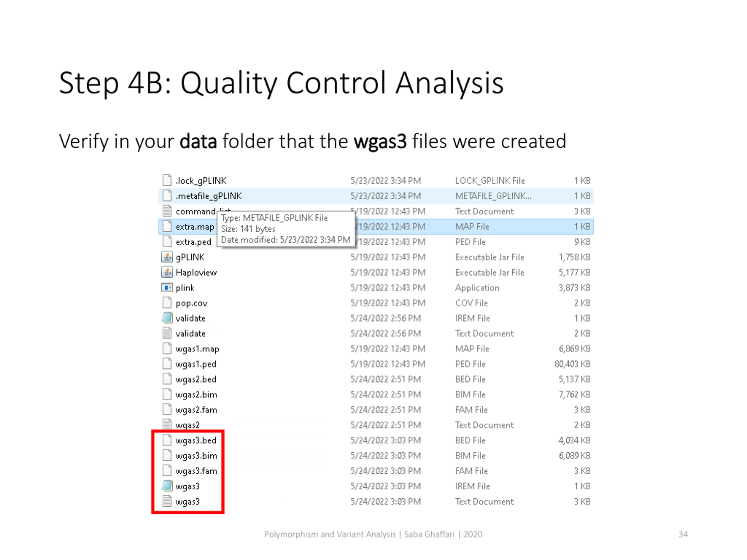This screenshot has width=747, height=560.
Task: Click the 6,089 KB size value
Action: click(575, 455)
